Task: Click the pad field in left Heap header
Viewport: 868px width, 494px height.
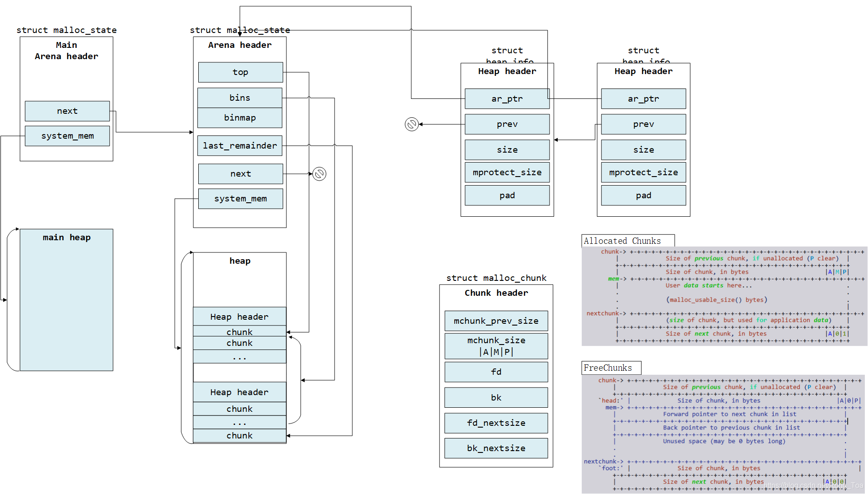Action: (x=507, y=196)
